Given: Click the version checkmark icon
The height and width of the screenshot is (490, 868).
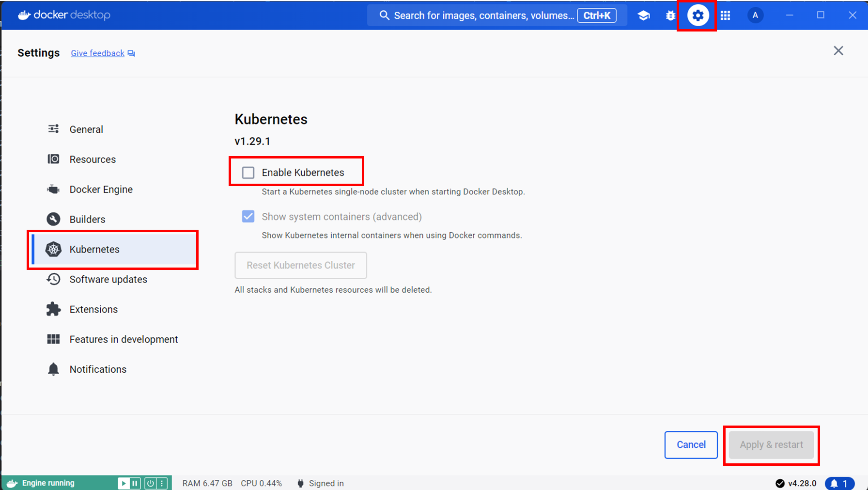Looking at the screenshot, I should coord(780,483).
